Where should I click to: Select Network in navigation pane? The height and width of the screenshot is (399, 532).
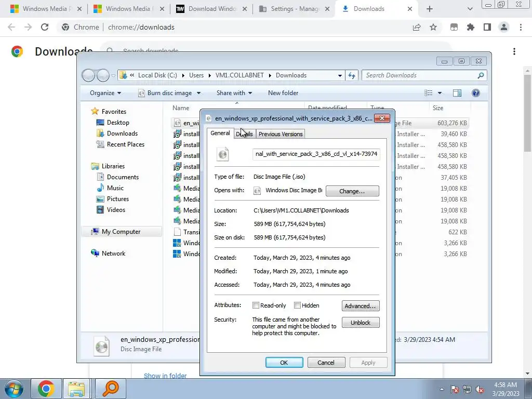[x=113, y=254]
